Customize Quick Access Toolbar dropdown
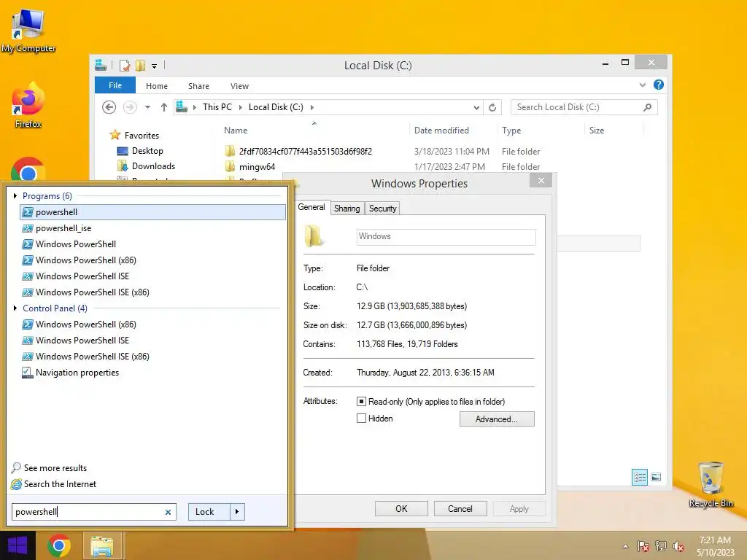 point(155,66)
